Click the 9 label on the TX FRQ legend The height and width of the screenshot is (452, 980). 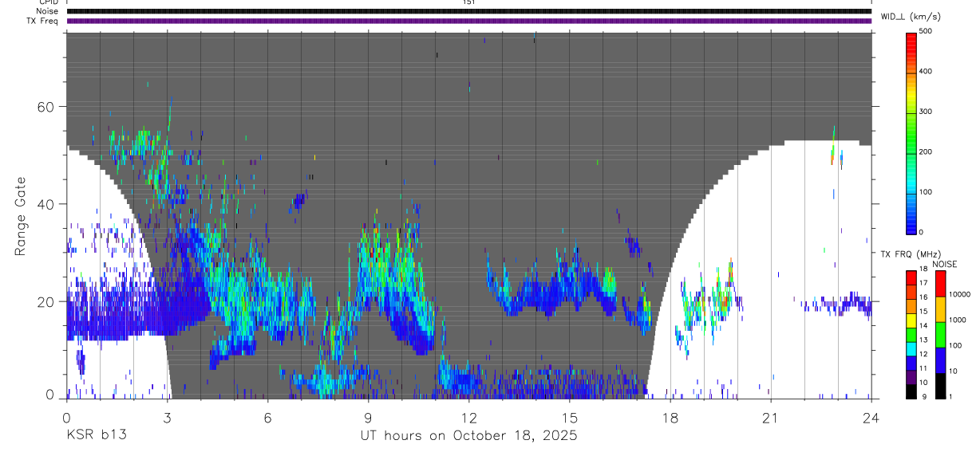click(924, 397)
